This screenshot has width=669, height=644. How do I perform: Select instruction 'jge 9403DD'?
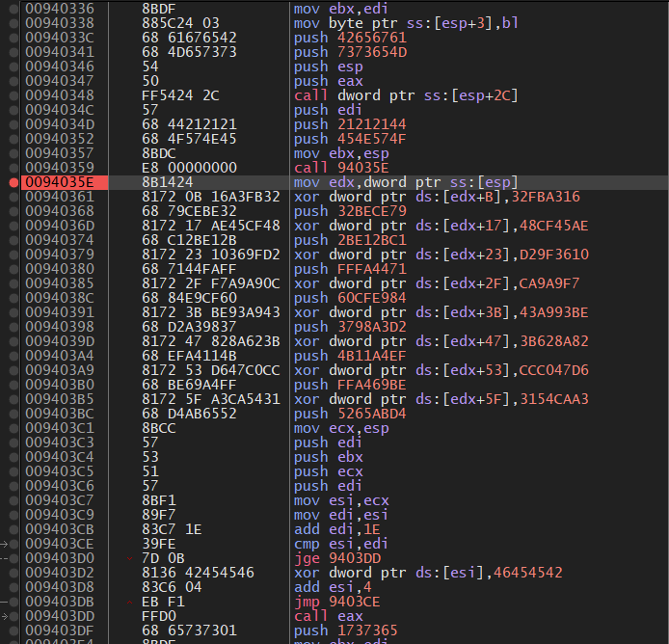(337, 558)
